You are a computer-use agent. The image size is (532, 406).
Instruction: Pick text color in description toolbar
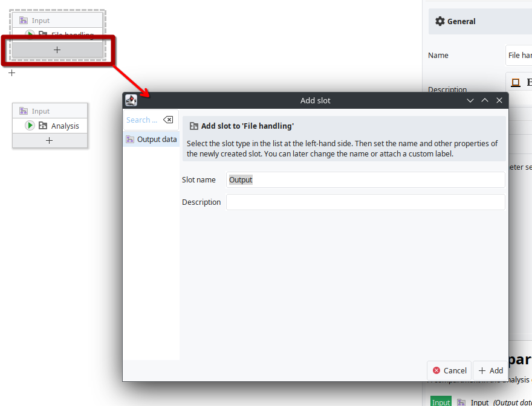point(516,82)
